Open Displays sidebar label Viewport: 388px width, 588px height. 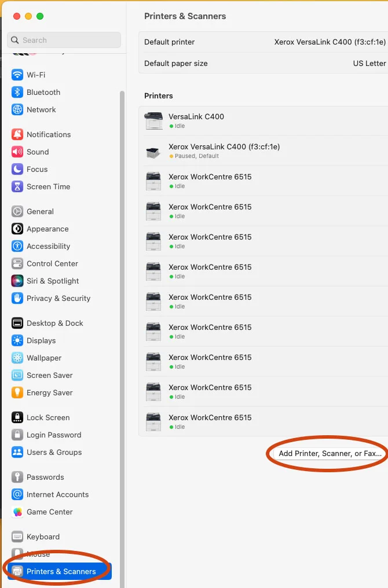pos(41,340)
